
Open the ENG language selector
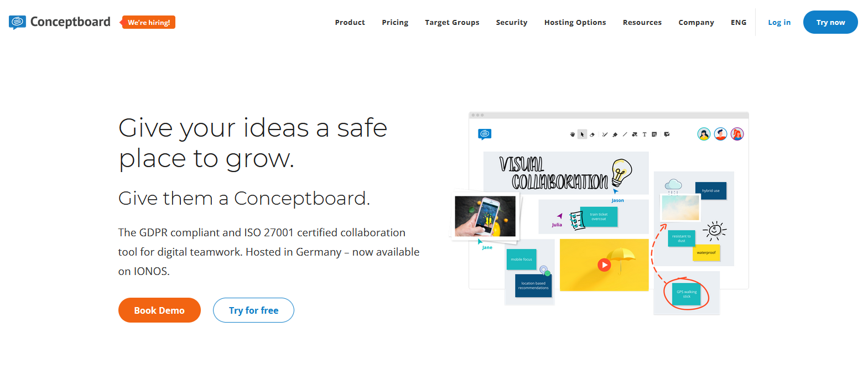739,22
